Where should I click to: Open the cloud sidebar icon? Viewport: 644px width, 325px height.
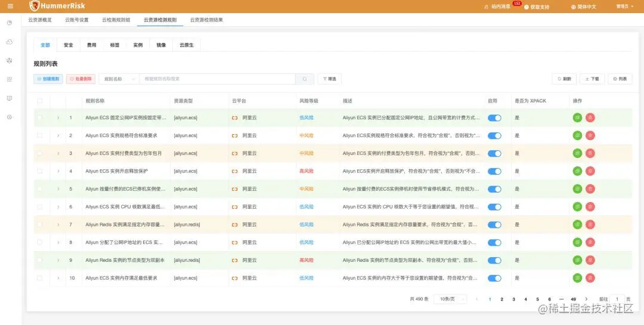point(10,42)
